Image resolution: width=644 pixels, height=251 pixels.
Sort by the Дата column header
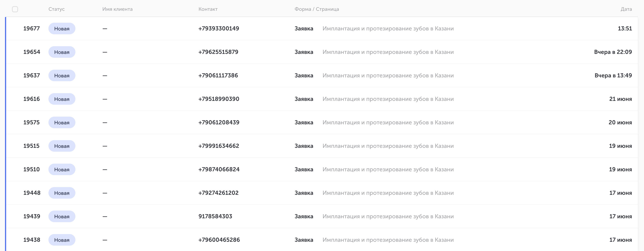click(x=626, y=9)
